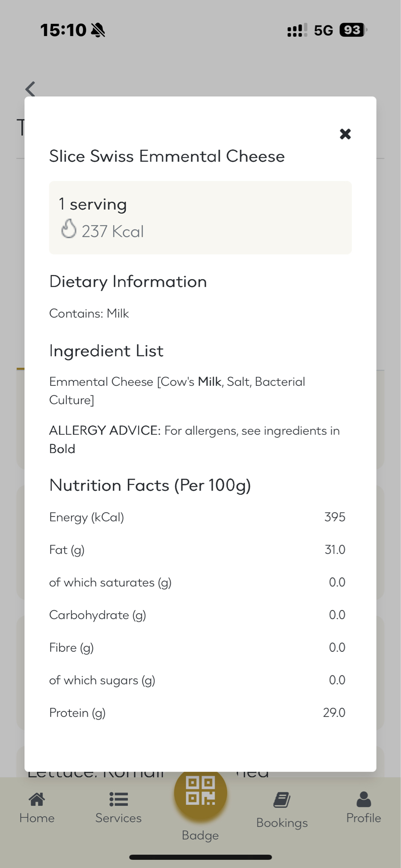Tap the Bookings book icon

pos(282,799)
